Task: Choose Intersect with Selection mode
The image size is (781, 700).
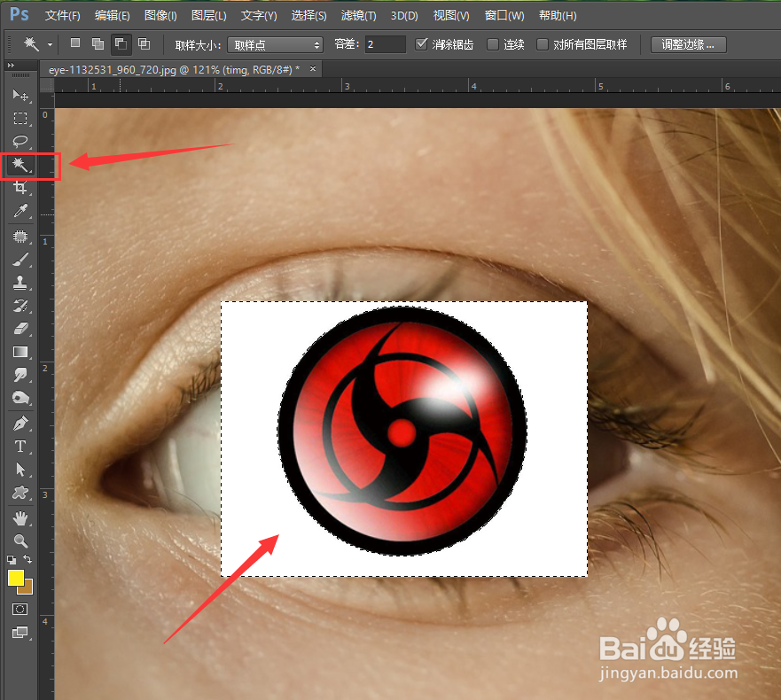Action: click(x=144, y=43)
